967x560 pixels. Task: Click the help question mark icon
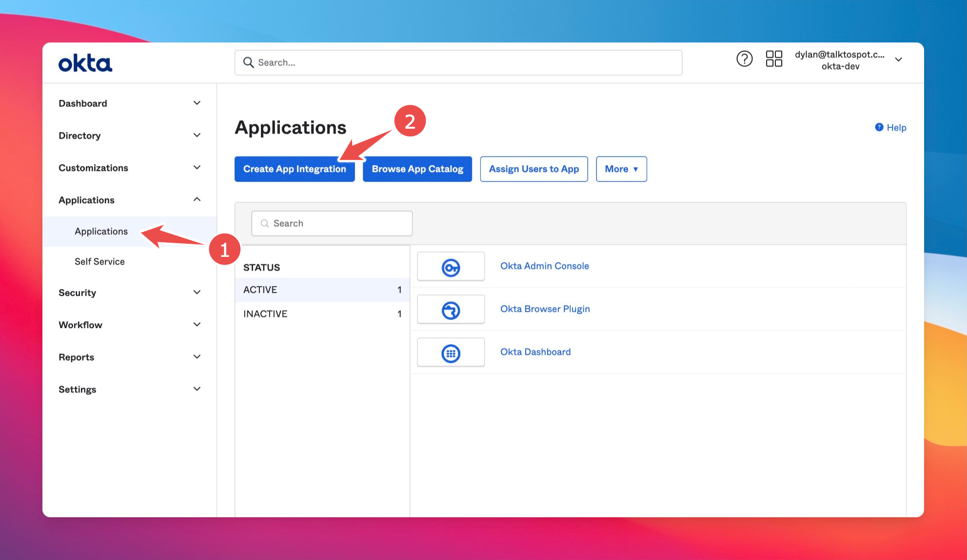[744, 59]
